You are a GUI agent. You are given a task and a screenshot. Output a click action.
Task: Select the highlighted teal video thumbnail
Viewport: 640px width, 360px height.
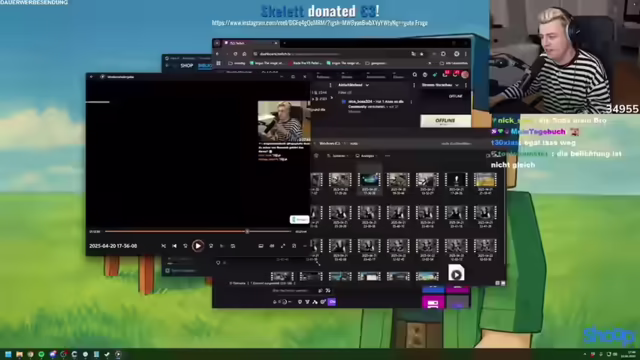[369, 180]
